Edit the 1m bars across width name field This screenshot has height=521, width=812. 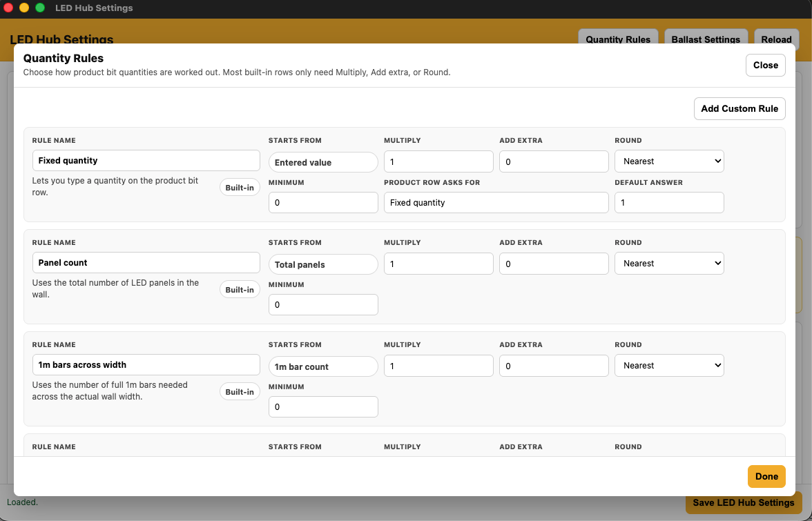146,365
